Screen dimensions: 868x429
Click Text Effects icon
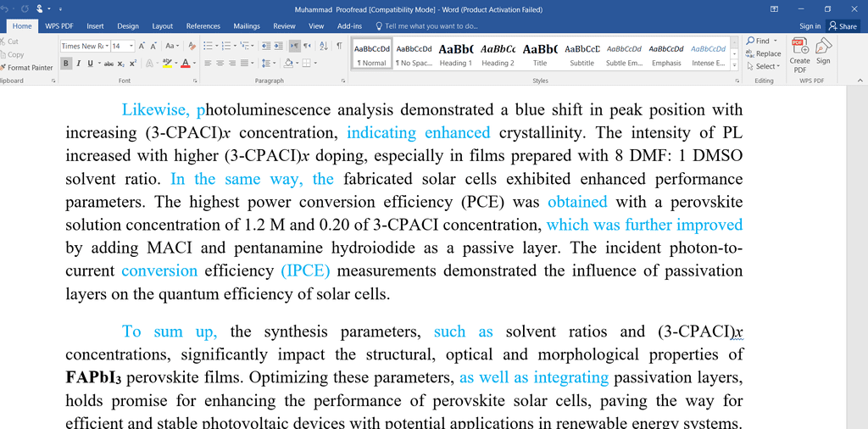[x=149, y=63]
